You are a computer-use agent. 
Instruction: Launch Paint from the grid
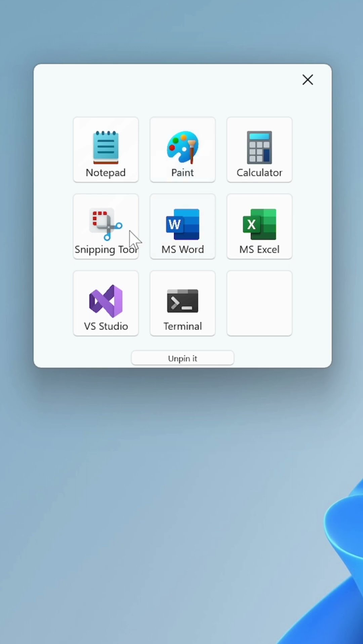point(183,150)
